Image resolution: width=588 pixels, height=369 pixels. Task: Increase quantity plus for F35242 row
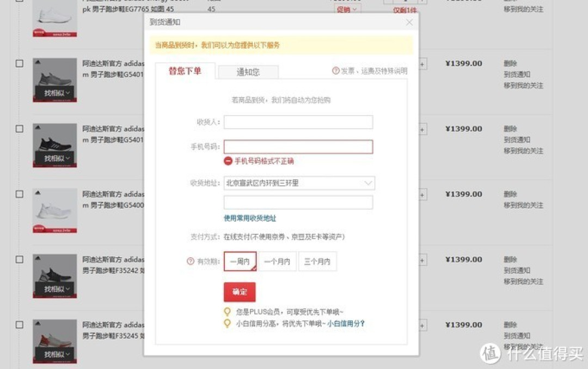tap(422, 260)
